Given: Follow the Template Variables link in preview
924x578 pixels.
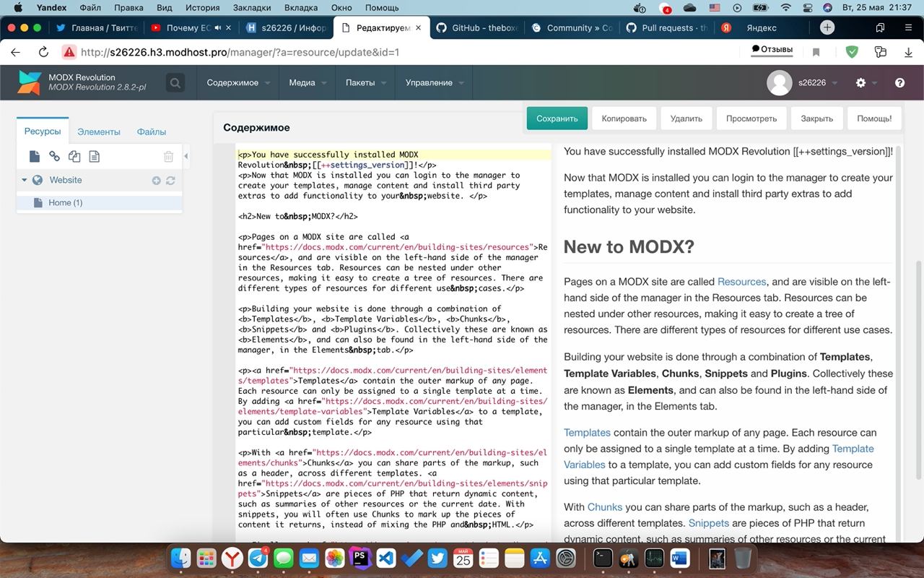Looking at the screenshot, I should pyautogui.click(x=719, y=457).
